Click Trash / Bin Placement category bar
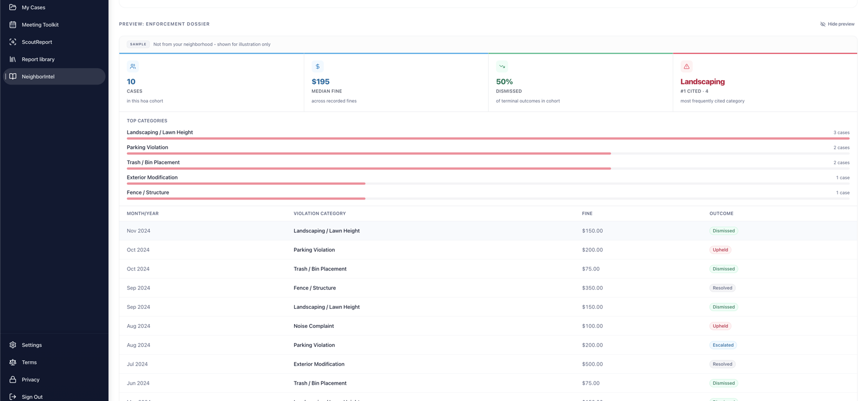868x401 pixels. click(x=488, y=169)
